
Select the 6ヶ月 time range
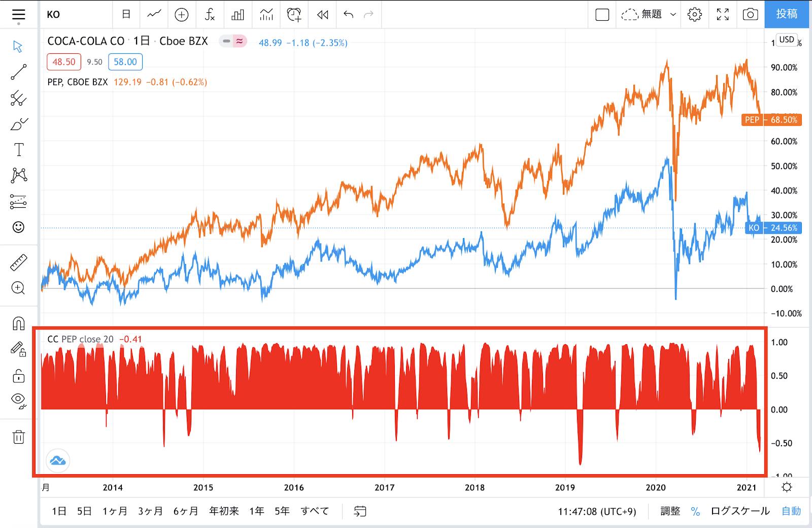(x=186, y=511)
